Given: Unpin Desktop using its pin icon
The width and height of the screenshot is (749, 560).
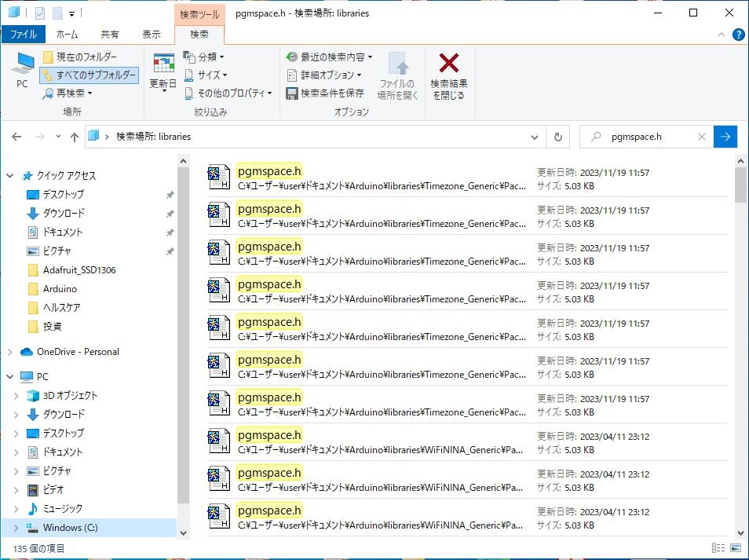Looking at the screenshot, I should [170, 195].
